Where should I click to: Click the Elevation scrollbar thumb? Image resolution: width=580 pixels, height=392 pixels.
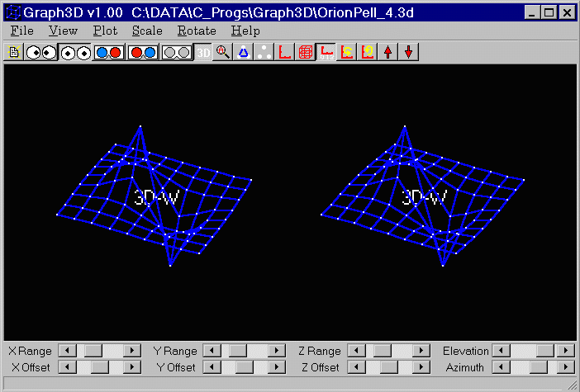544,350
